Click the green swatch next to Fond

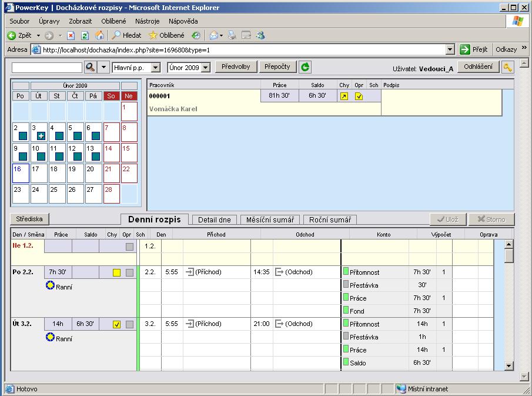pos(346,310)
